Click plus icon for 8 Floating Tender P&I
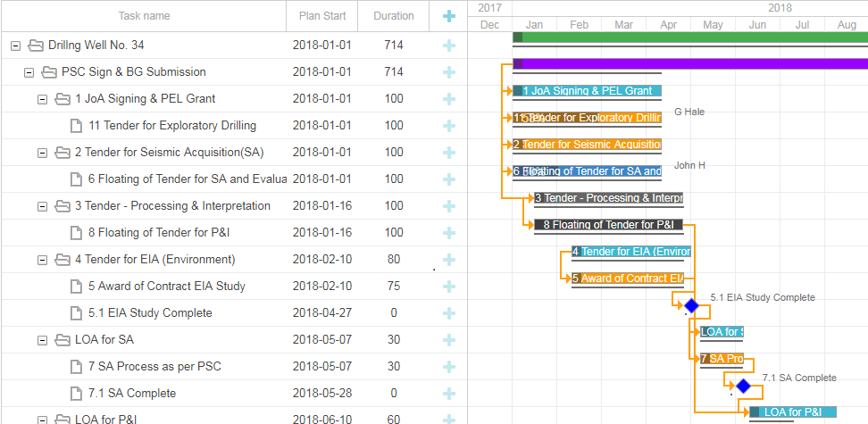This screenshot has height=424, width=868. point(449,232)
